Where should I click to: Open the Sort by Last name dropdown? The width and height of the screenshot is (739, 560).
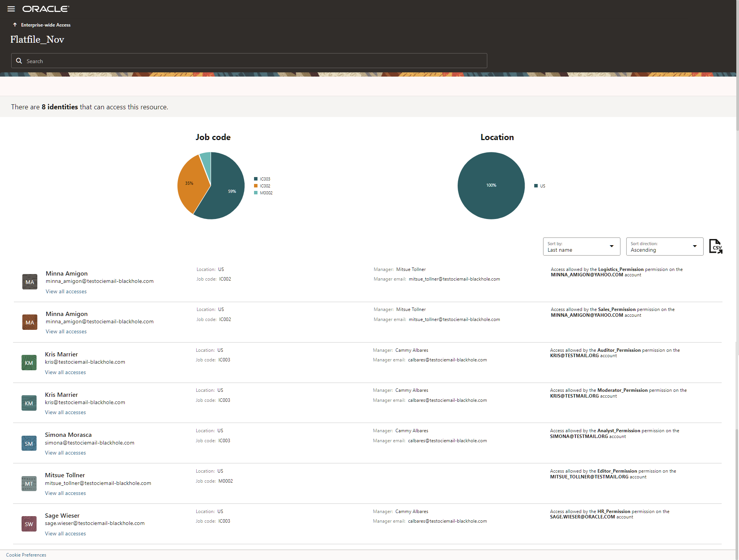coord(581,246)
